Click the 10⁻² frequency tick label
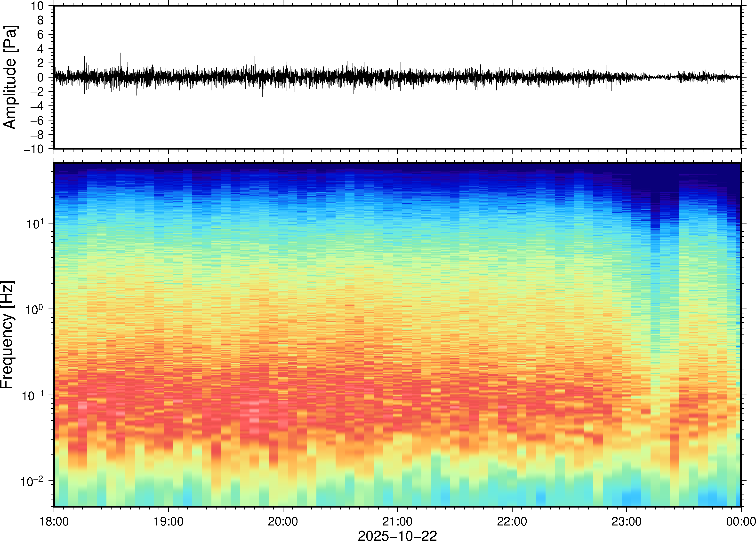 tap(32, 481)
